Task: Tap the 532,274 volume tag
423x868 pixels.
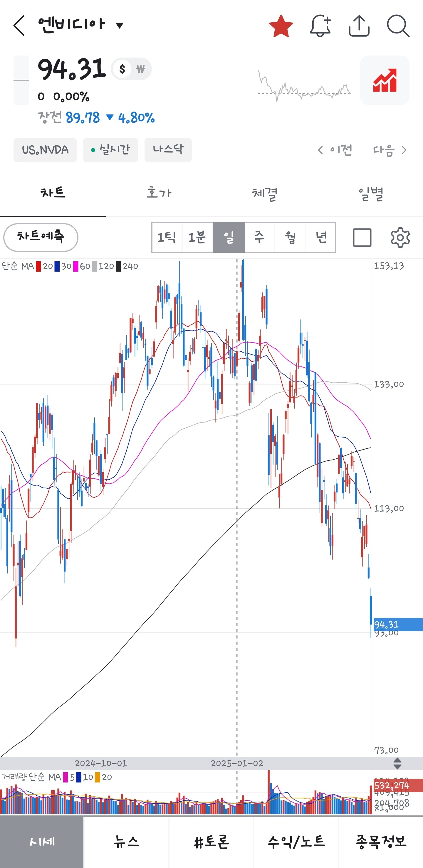Action: point(397,786)
